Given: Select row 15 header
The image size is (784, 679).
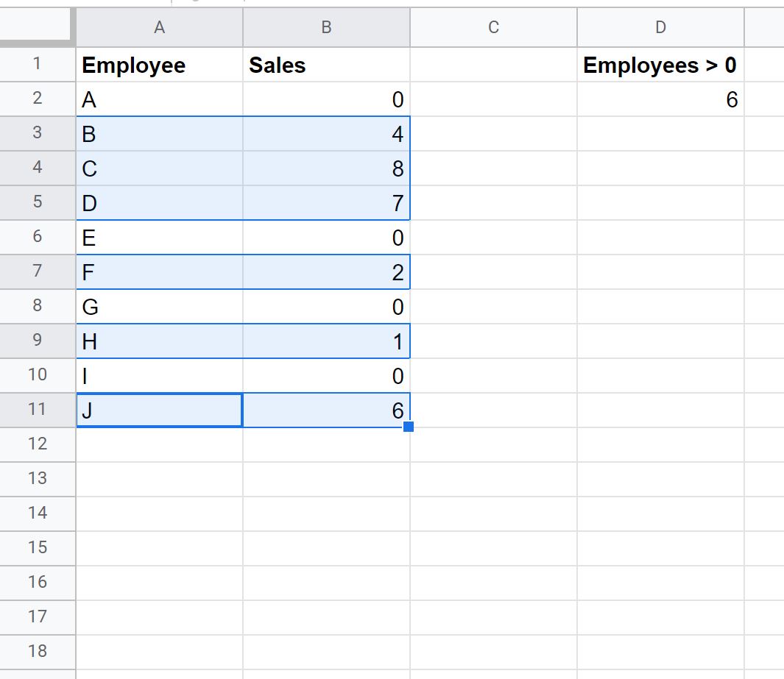Looking at the screenshot, I should click(38, 548).
